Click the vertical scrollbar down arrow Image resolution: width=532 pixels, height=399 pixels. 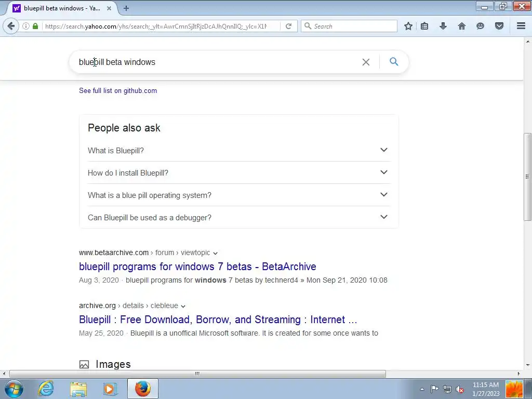click(x=527, y=366)
